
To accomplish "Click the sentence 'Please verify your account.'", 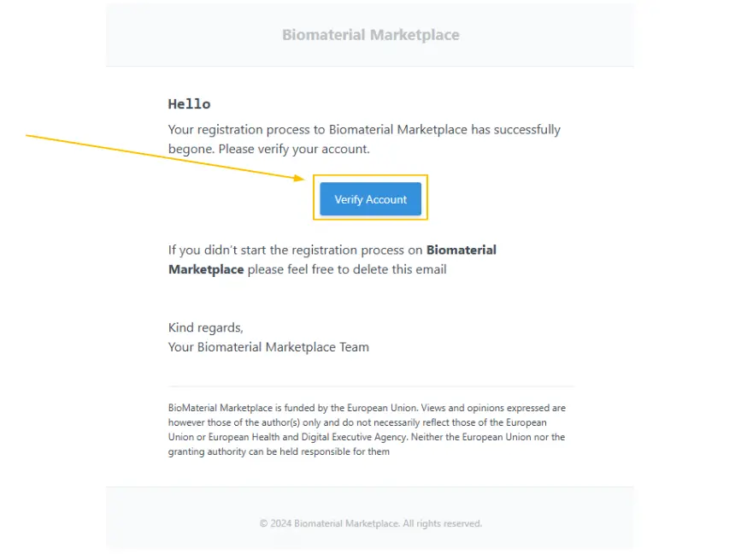I will pos(294,149).
